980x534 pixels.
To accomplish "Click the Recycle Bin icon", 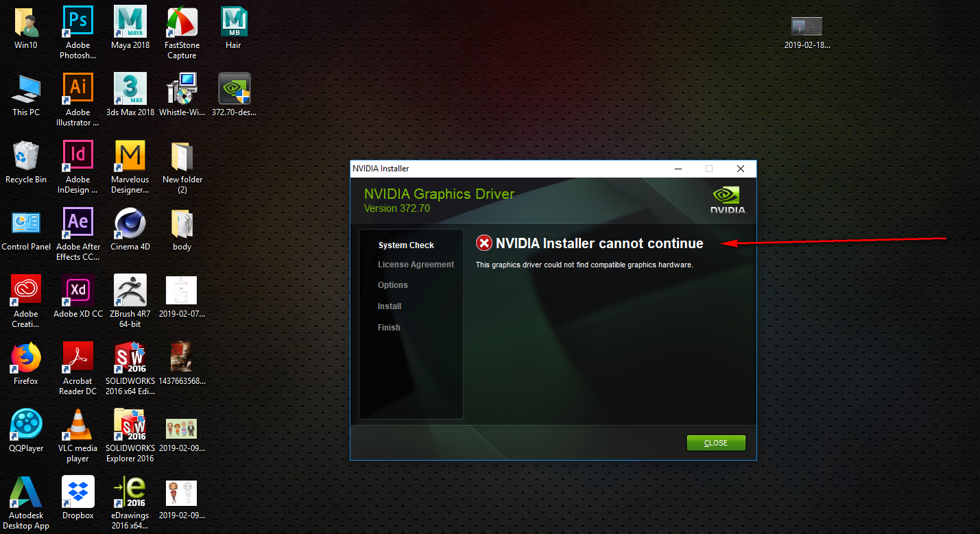I will 26,162.
